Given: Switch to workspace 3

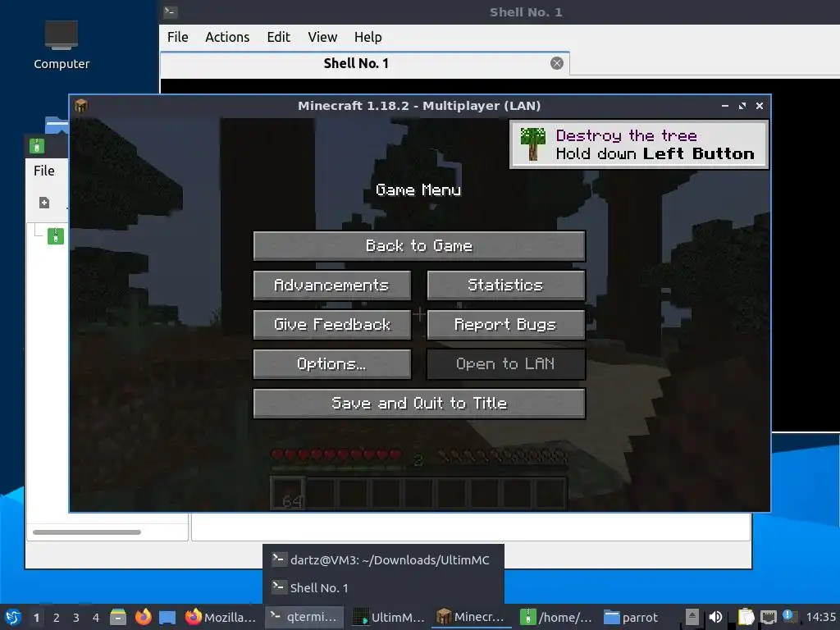Looking at the screenshot, I should pyautogui.click(x=76, y=618).
